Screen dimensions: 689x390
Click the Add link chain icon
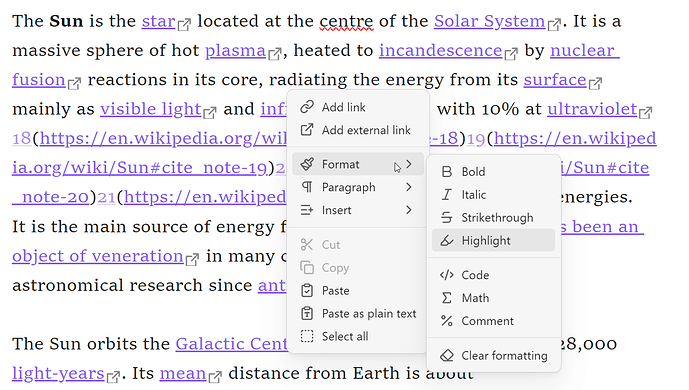(307, 107)
